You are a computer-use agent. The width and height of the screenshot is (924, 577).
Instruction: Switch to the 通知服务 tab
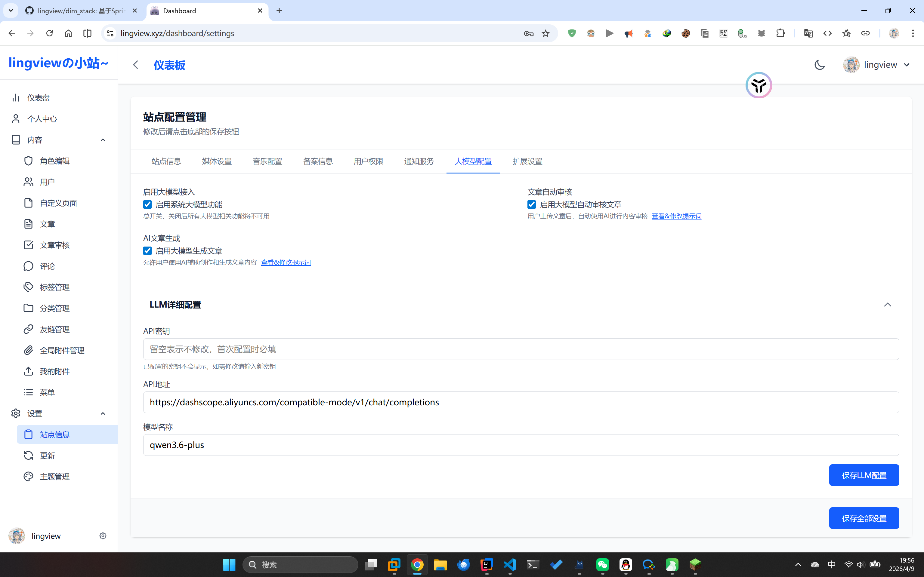click(x=419, y=161)
